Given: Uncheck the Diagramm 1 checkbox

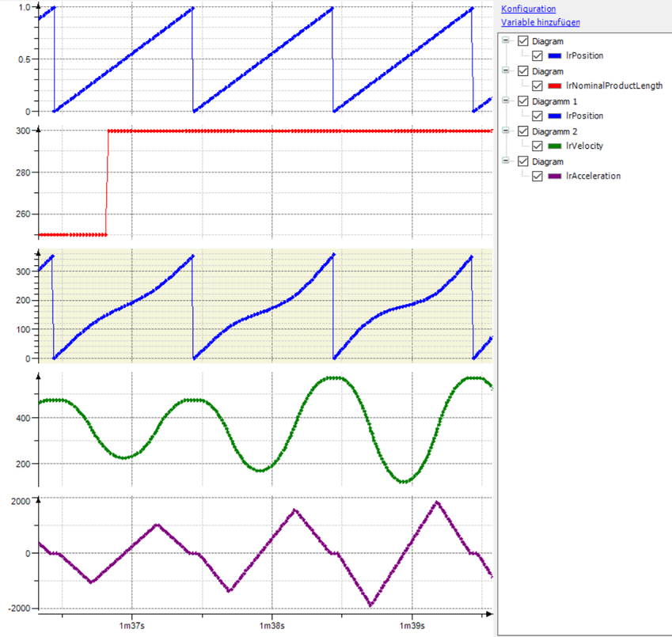Looking at the screenshot, I should (522, 101).
